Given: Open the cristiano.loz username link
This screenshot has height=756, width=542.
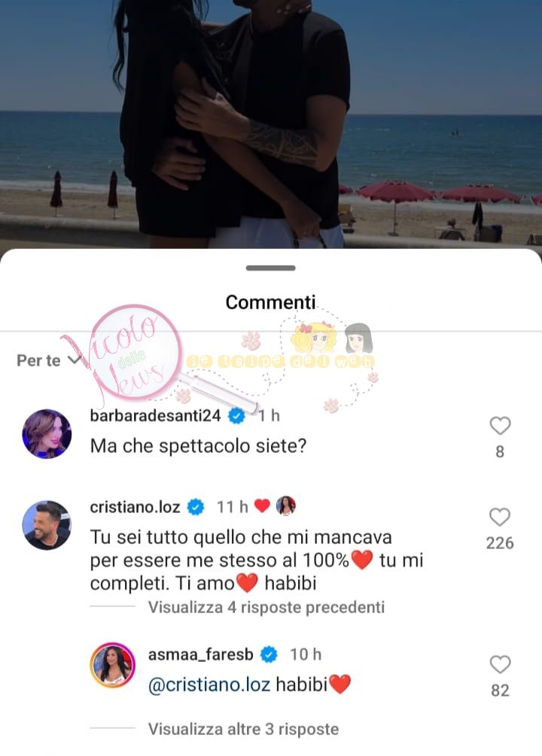Looking at the screenshot, I should tap(135, 507).
